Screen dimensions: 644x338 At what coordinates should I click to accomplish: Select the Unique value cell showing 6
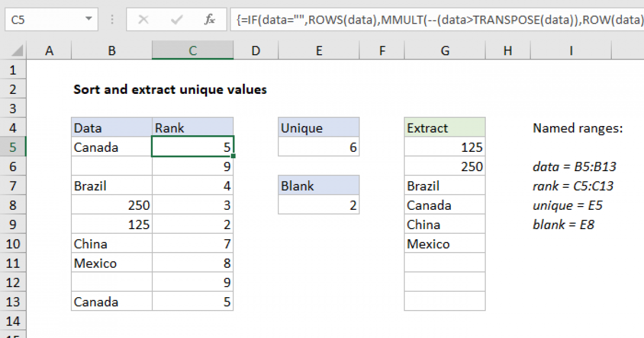point(319,148)
